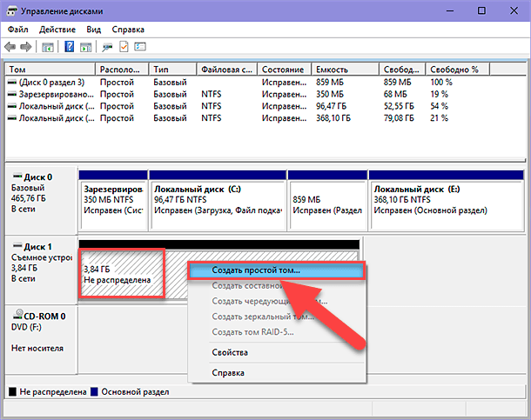Screen dimensions: 531x420
Task: Open the Файл menu
Action: tap(18, 30)
